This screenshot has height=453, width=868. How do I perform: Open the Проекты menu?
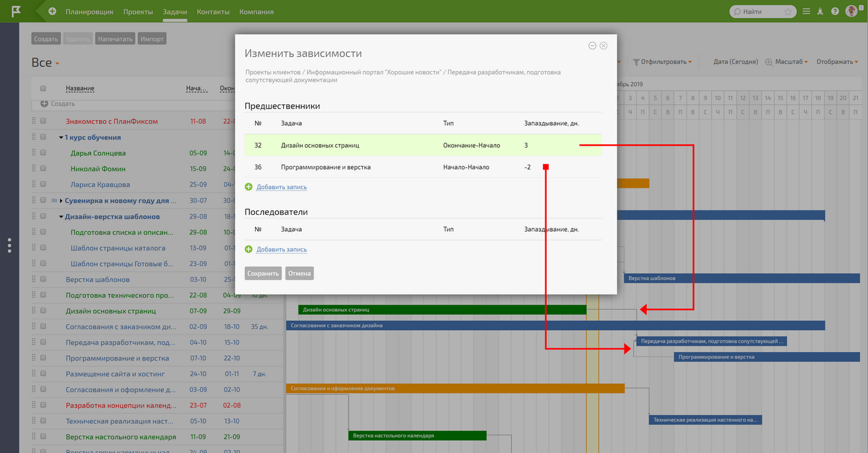(138, 12)
